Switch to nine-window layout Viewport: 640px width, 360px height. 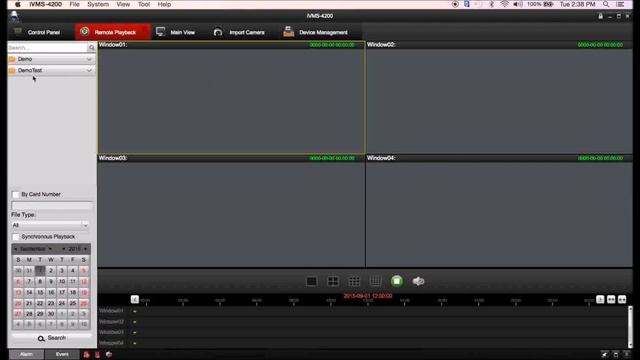[354, 281]
